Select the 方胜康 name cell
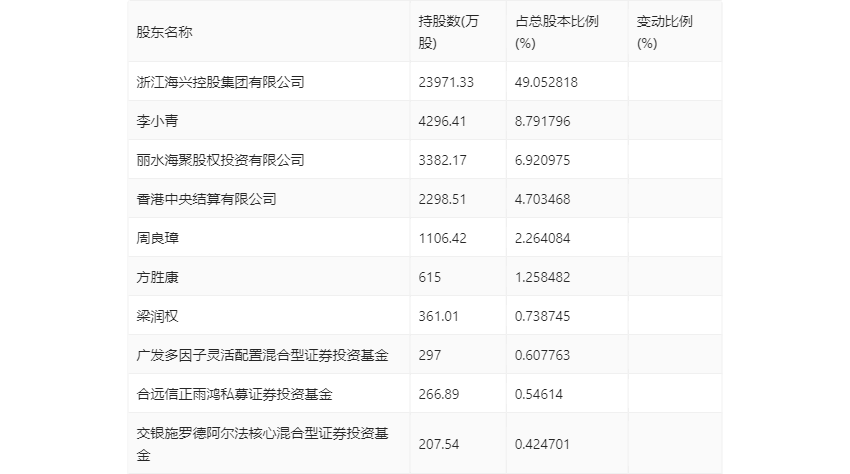850x474 pixels. 157,277
